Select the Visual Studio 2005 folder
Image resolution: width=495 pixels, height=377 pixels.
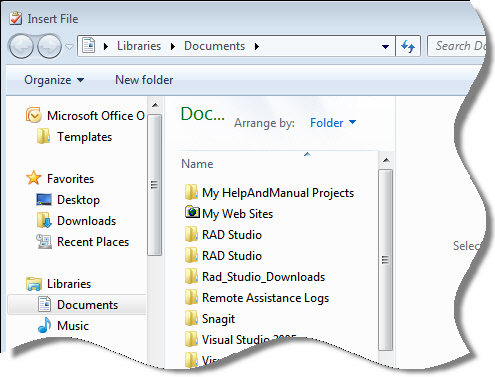coord(248,339)
